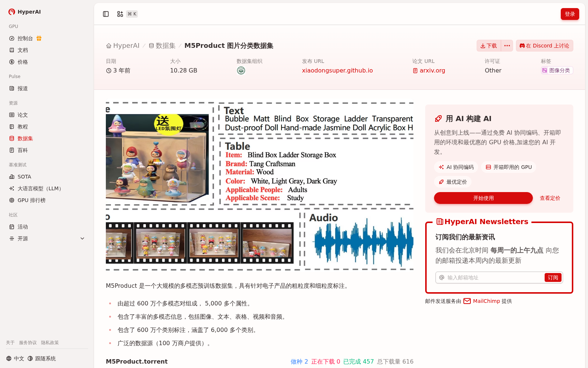The height and width of the screenshot is (368, 588).
Task: Click the M5Product.torrent heading
Action: [x=137, y=361]
